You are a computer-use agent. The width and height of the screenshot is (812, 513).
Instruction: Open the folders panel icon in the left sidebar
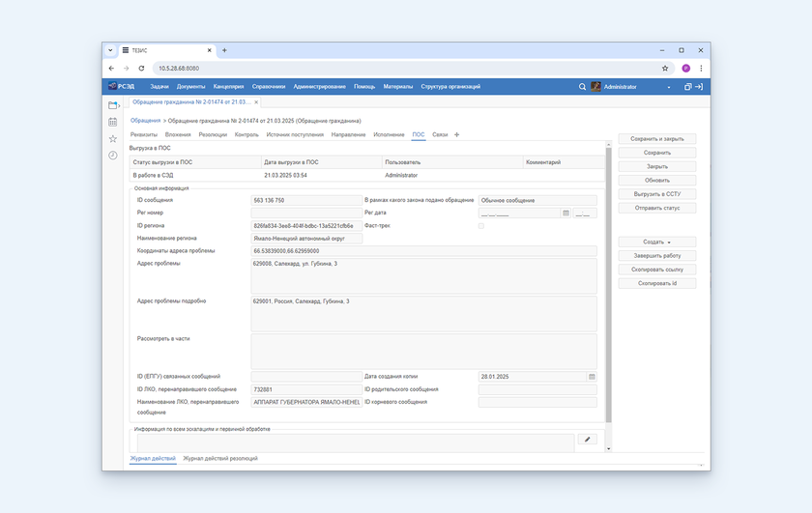pos(112,104)
